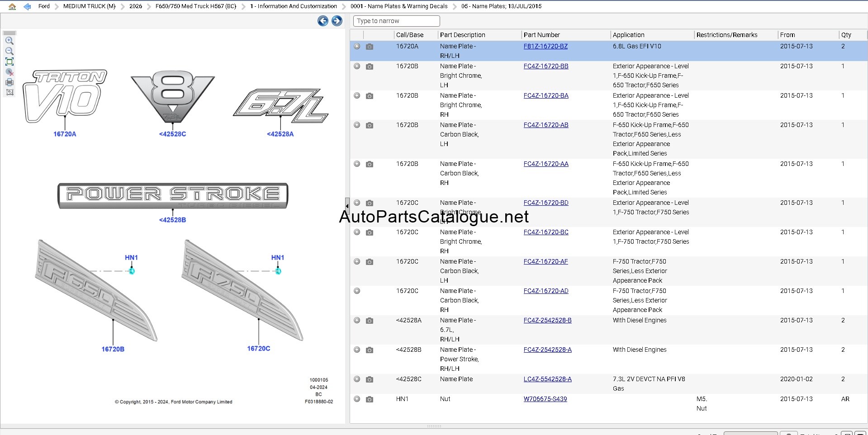Viewport: 868px width, 435px height.
Task: Expand the F81Z-16720-BZ row details
Action: [x=357, y=46]
